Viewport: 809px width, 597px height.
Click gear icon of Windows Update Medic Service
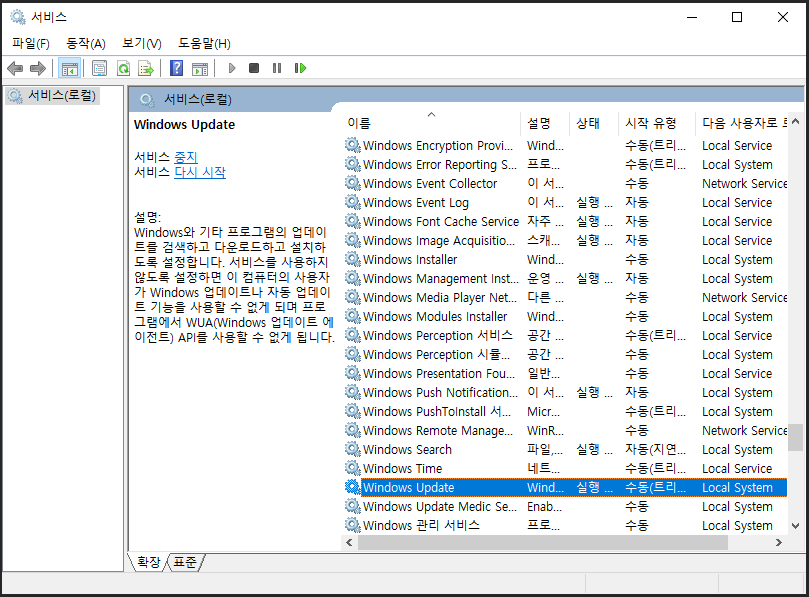pos(352,506)
